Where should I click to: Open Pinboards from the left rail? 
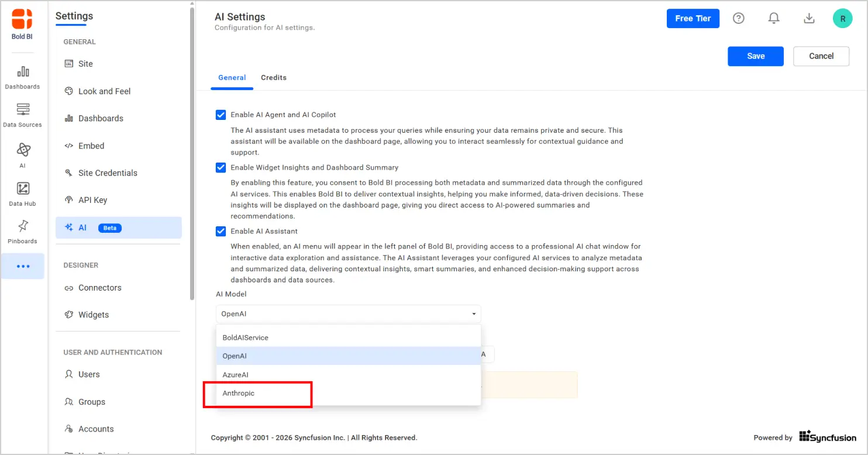coord(22,232)
